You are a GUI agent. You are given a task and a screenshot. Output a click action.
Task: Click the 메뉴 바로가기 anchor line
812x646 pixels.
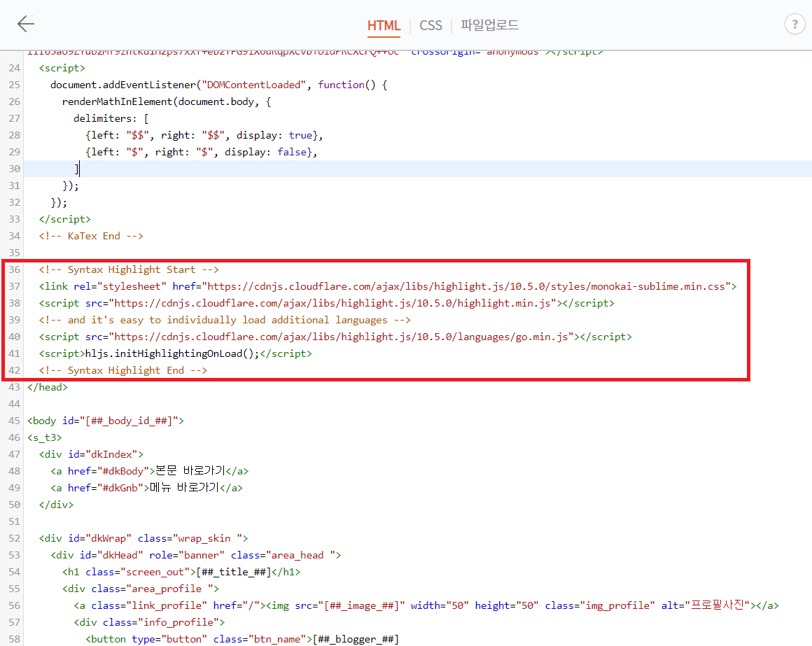click(146, 488)
